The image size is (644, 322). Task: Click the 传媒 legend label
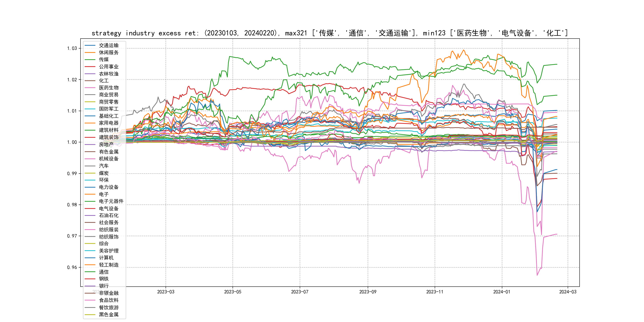point(104,59)
